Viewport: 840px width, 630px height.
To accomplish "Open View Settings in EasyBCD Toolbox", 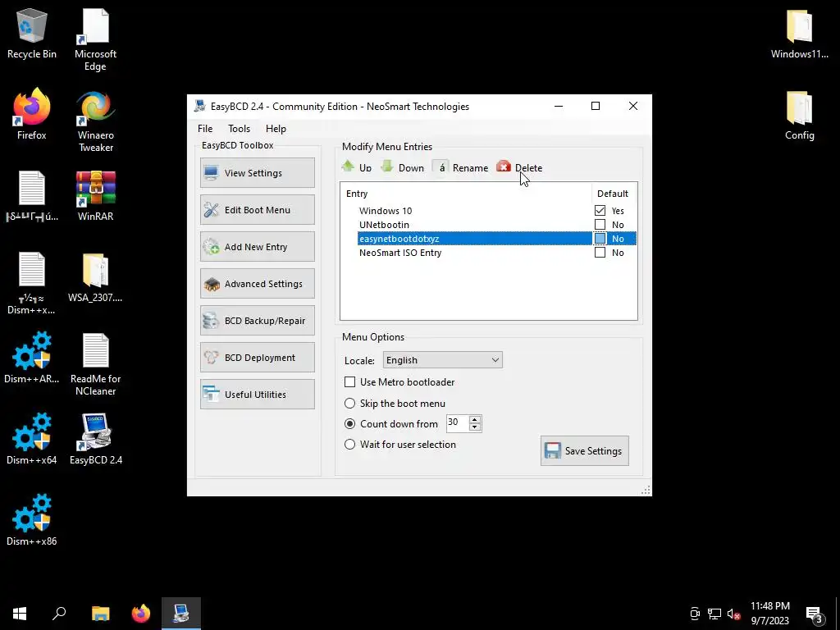I will 257,172.
